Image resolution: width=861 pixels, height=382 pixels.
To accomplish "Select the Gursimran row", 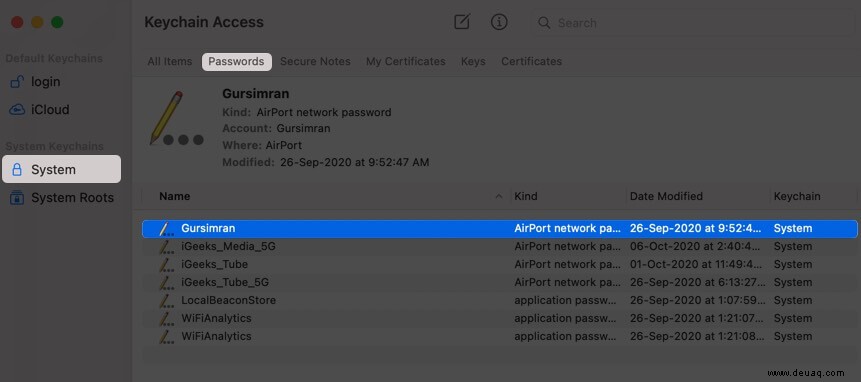I will tap(500, 228).
